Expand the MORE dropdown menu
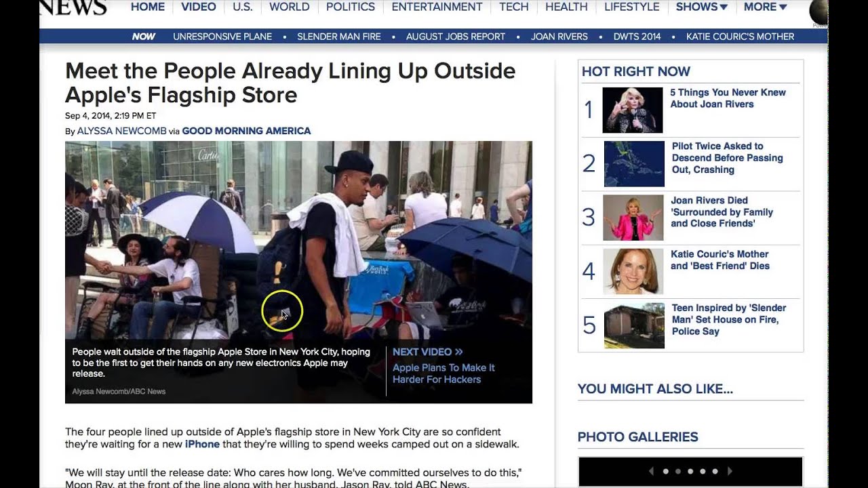Image resolution: width=868 pixels, height=488 pixels. click(765, 7)
